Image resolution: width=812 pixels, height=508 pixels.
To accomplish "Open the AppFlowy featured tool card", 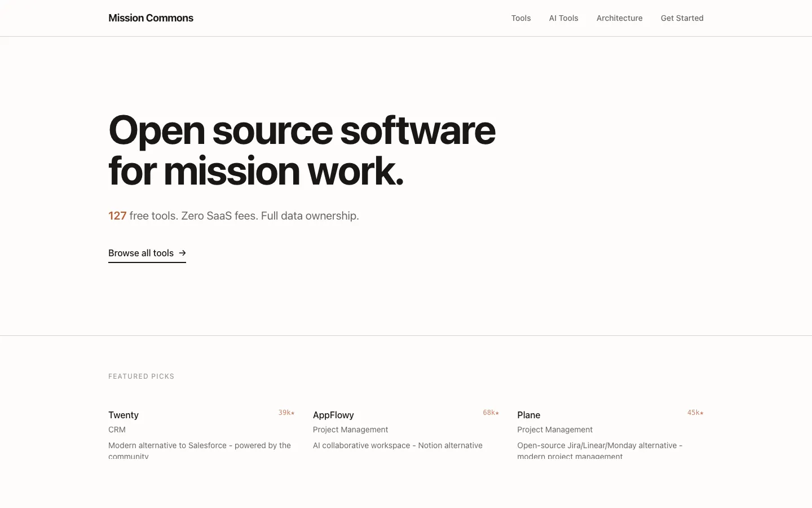I will (x=333, y=415).
